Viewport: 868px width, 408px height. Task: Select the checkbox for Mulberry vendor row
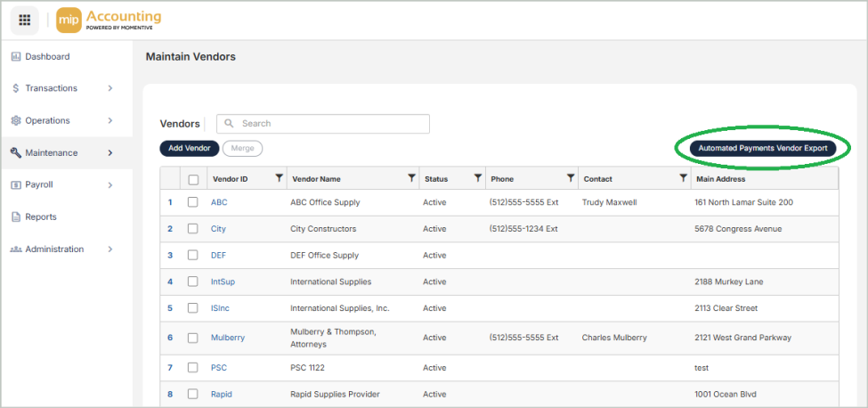[x=193, y=338]
